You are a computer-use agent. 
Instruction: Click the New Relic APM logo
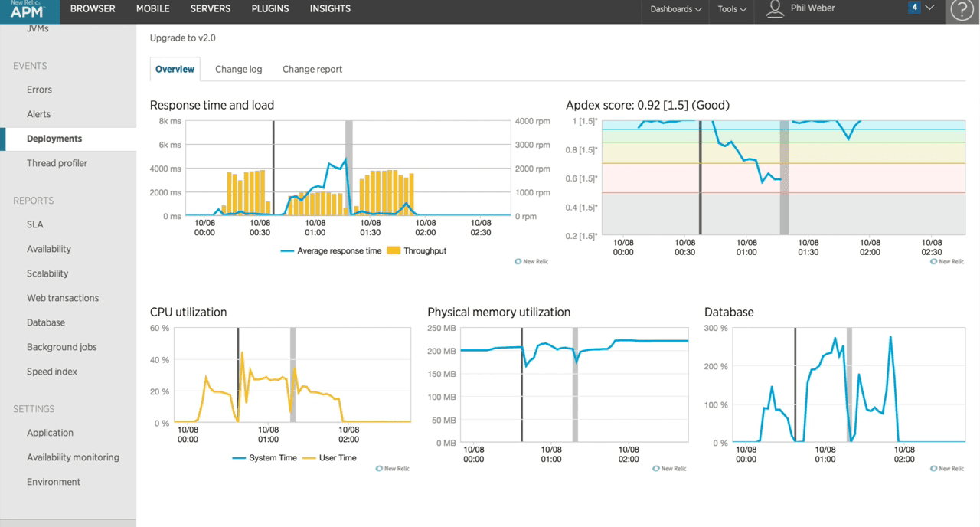pyautogui.click(x=28, y=10)
